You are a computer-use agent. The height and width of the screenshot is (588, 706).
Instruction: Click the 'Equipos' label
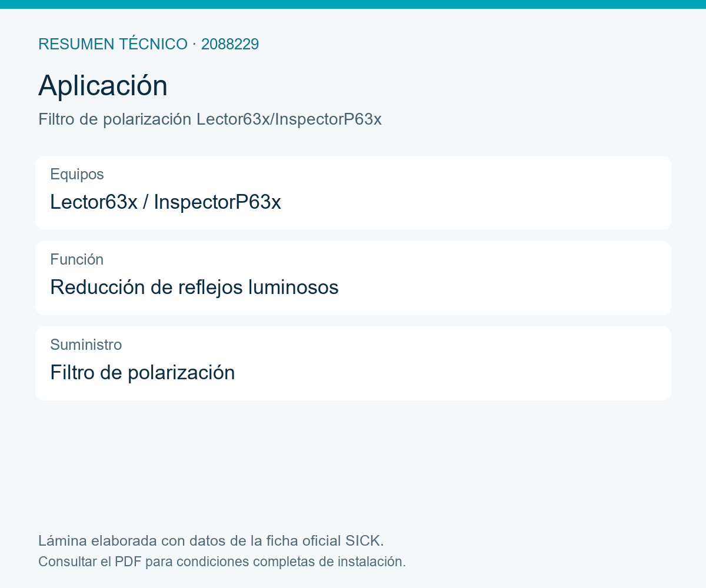tap(77, 174)
